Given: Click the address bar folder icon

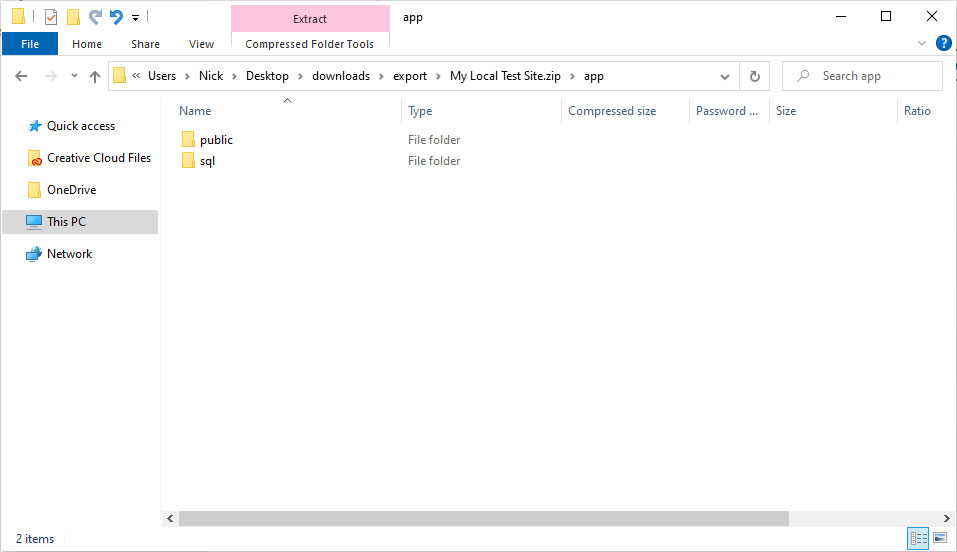Looking at the screenshot, I should pos(120,76).
